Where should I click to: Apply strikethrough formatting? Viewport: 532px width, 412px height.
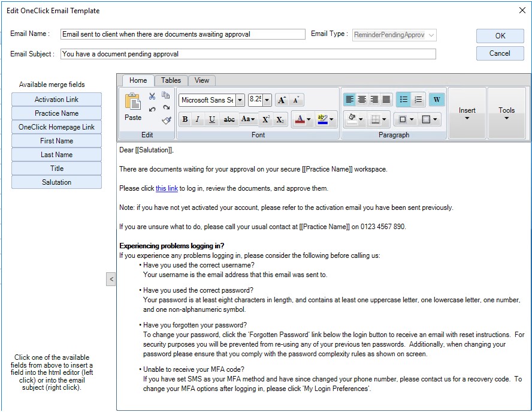(x=229, y=119)
